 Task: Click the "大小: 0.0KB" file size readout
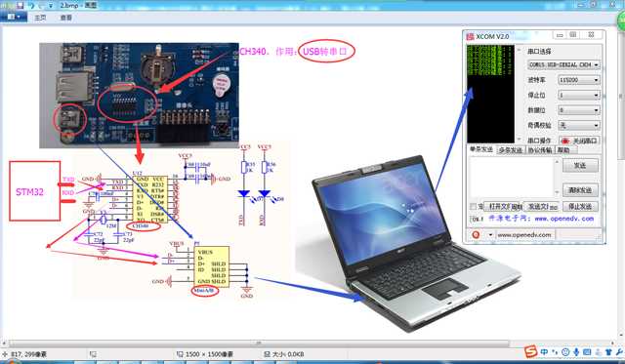coord(288,354)
